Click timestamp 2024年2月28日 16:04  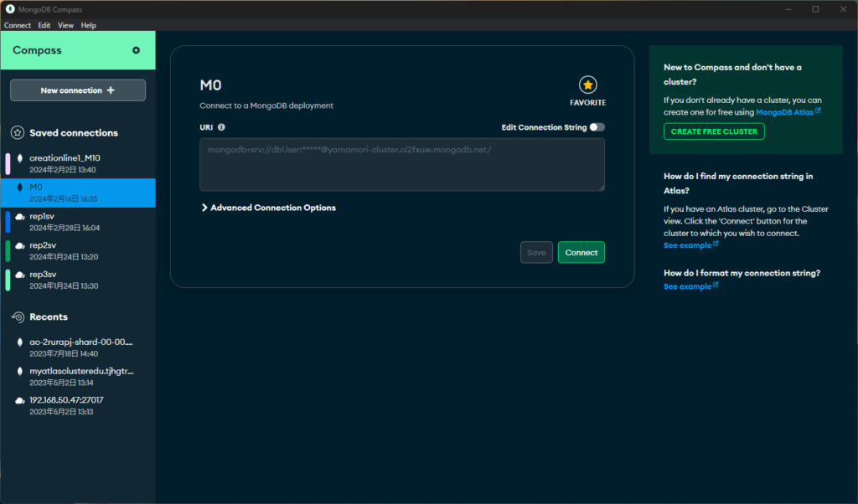coord(65,228)
